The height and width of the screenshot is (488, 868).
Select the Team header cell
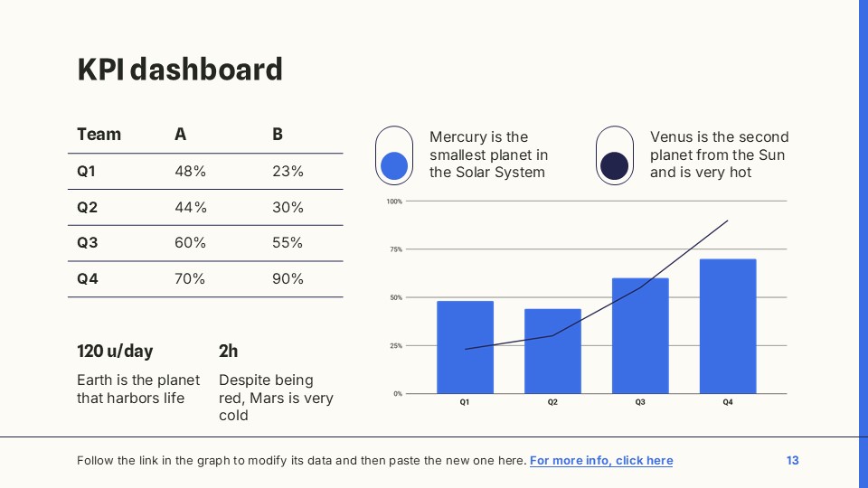pos(99,135)
